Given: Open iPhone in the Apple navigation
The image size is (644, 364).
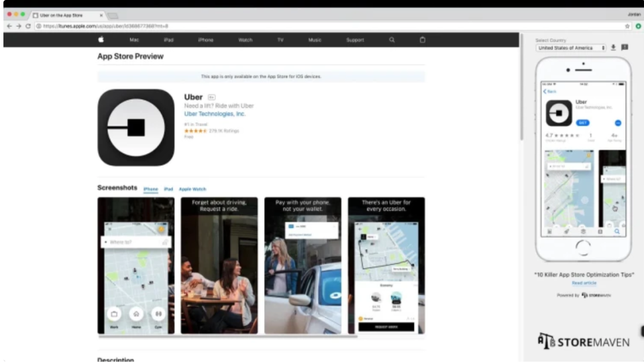Looking at the screenshot, I should point(205,40).
